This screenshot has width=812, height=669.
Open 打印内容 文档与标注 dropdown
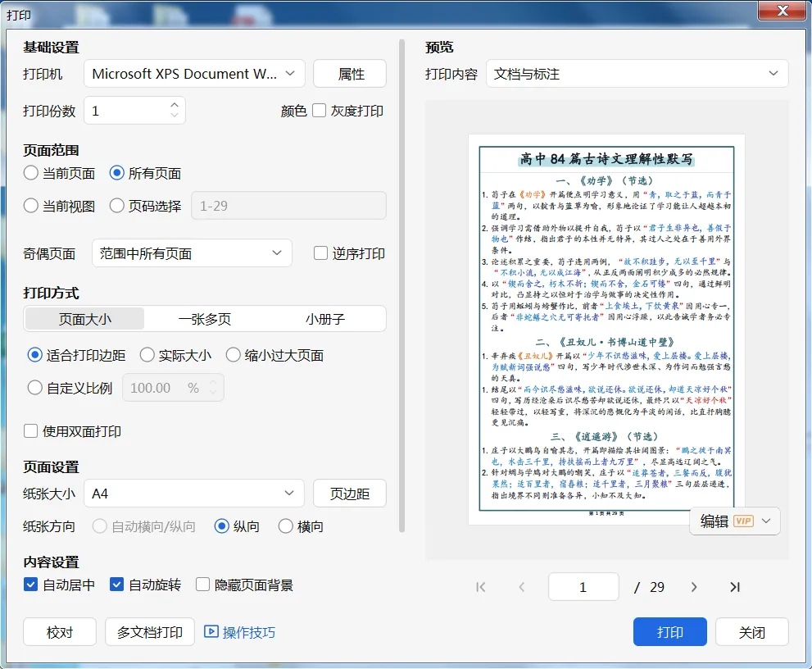637,74
